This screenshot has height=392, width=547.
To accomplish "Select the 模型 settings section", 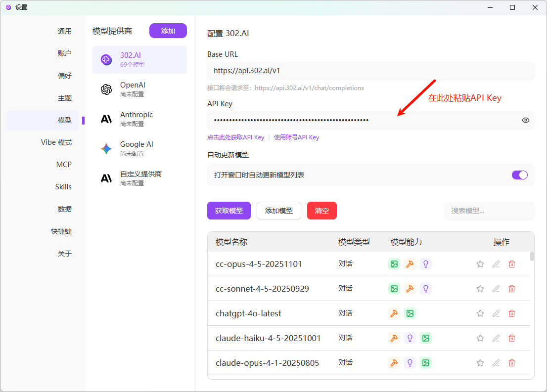I will point(43,120).
